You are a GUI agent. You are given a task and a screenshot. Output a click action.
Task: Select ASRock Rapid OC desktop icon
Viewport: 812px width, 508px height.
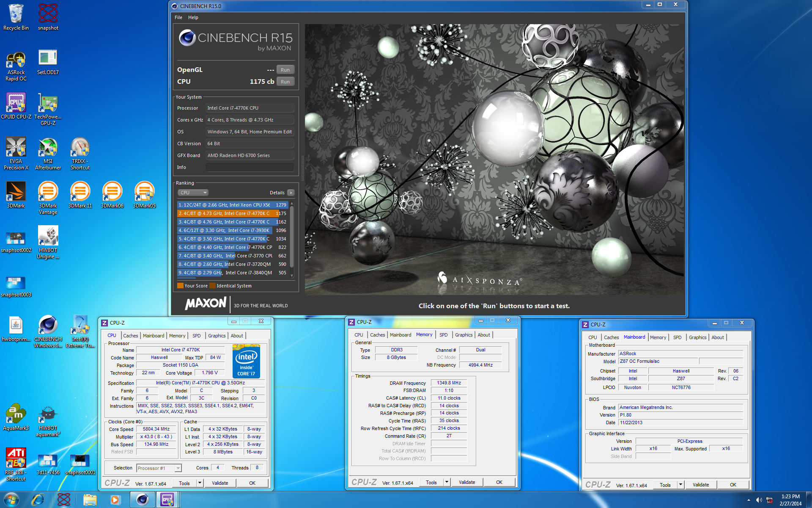[16, 66]
